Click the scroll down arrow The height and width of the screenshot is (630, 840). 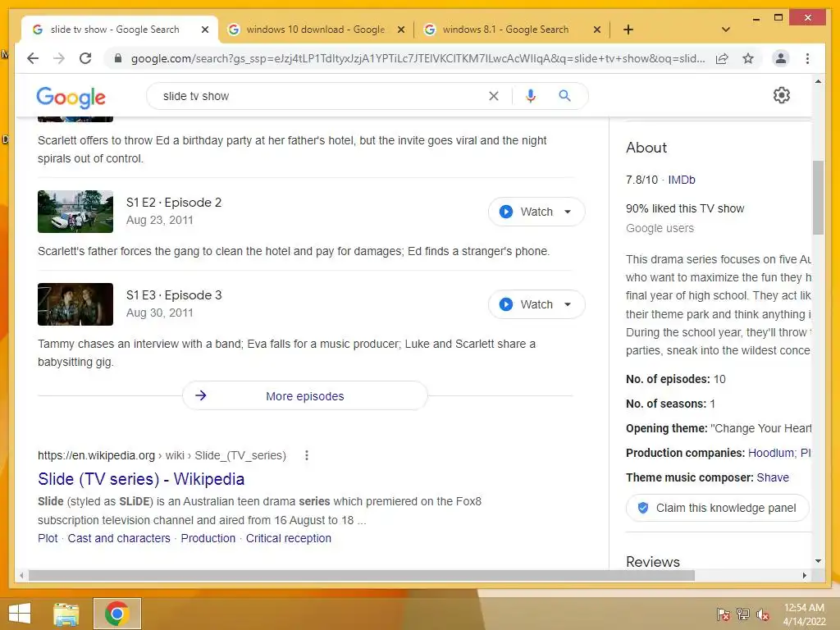[818, 561]
